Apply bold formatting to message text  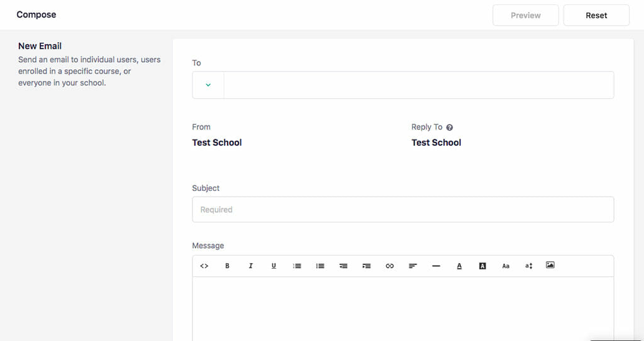click(x=227, y=266)
